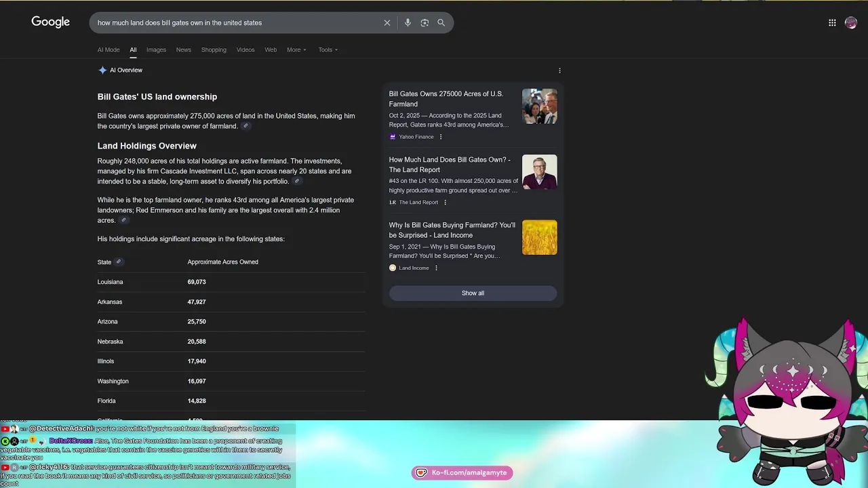Click the Land Report Bill Gates thumbnail
Image resolution: width=868 pixels, height=488 pixels.
pyautogui.click(x=540, y=172)
